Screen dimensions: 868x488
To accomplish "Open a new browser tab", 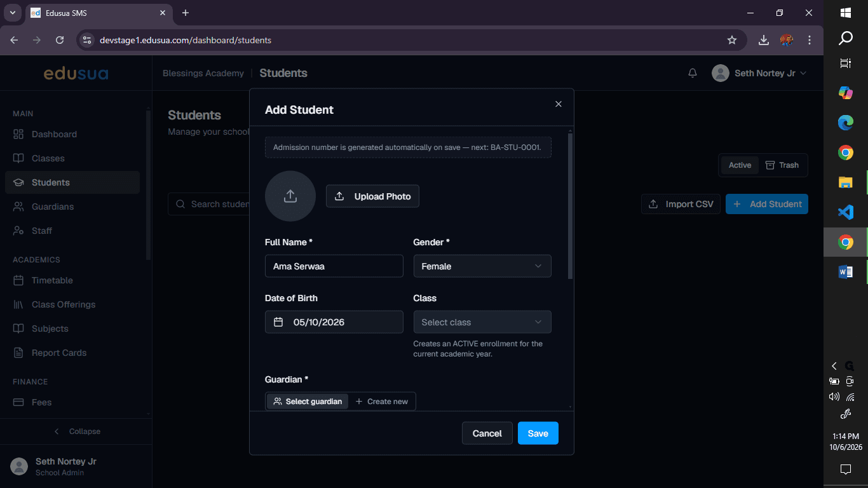I will coord(186,13).
